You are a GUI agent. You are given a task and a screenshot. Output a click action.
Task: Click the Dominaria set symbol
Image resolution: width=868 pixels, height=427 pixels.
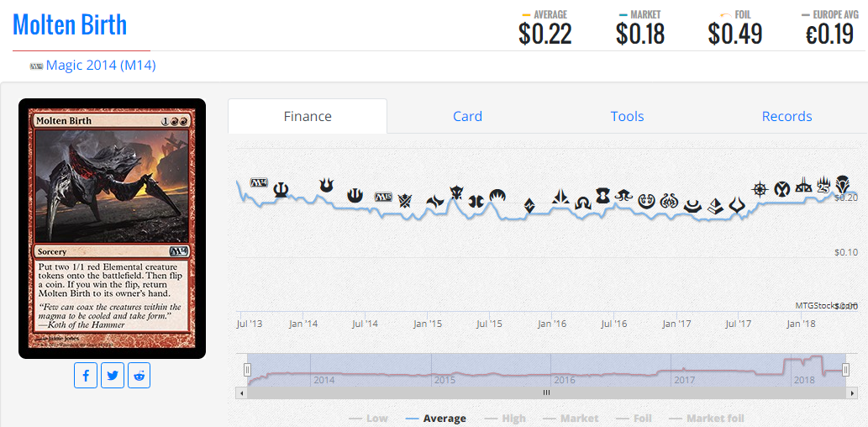tap(843, 184)
